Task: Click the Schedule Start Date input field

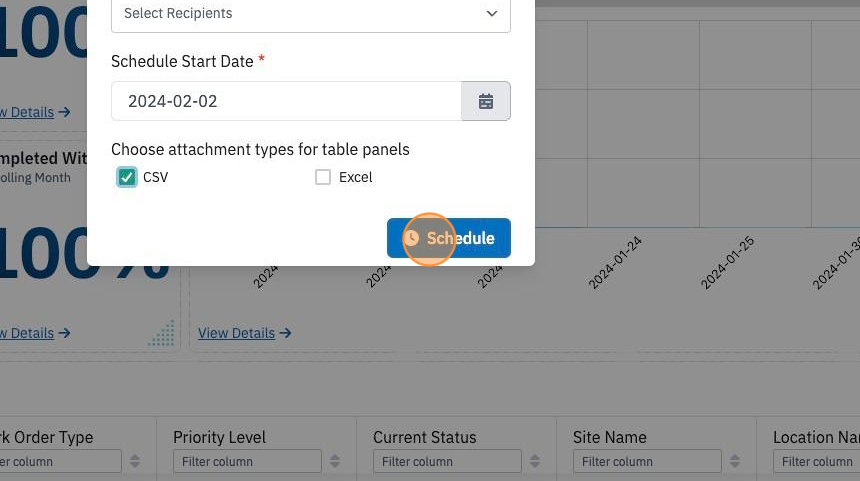Action: 286,101
